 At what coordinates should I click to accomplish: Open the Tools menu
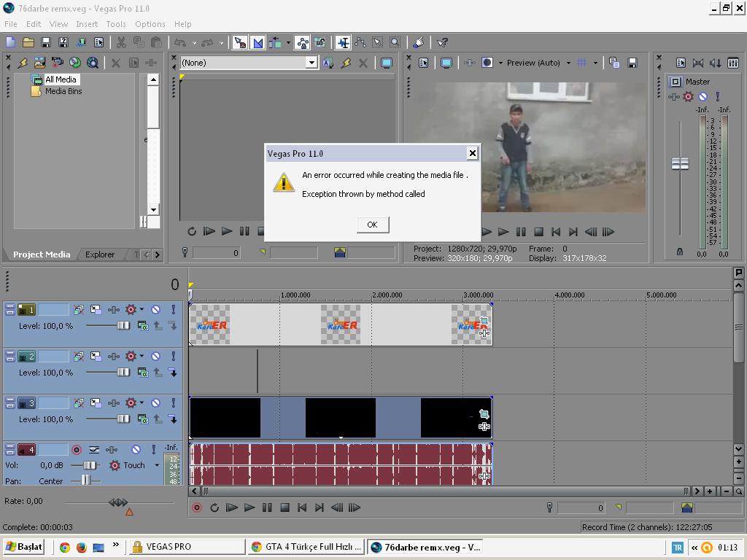pyautogui.click(x=116, y=24)
